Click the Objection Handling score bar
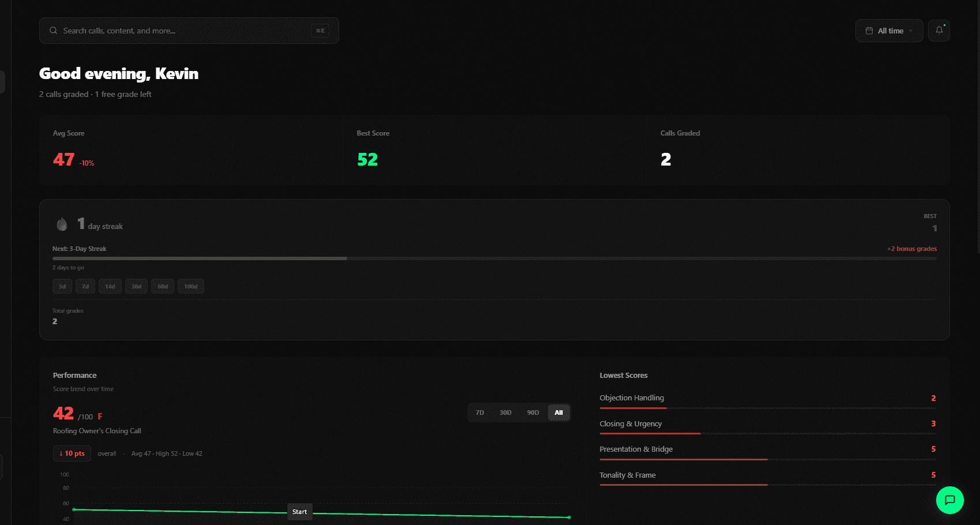 click(768, 408)
